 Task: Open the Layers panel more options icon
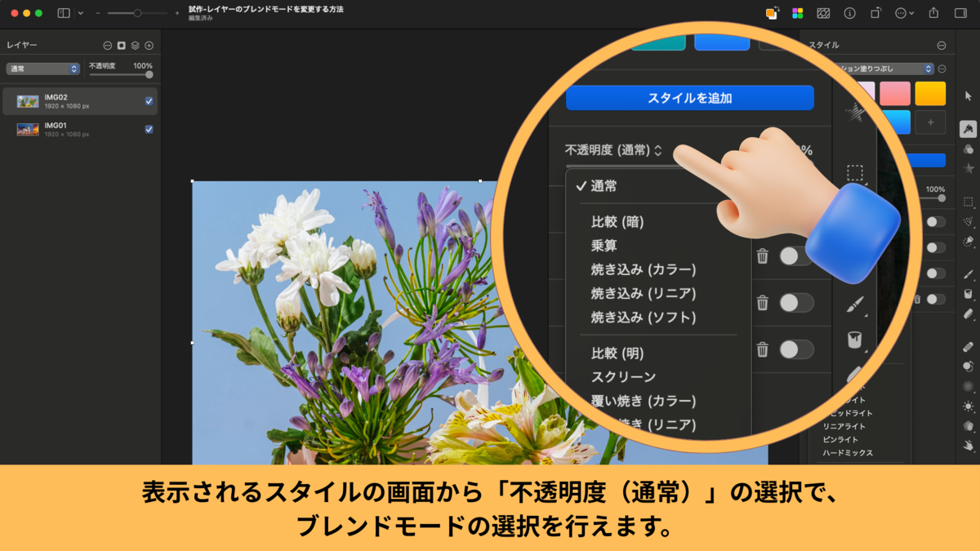(108, 46)
